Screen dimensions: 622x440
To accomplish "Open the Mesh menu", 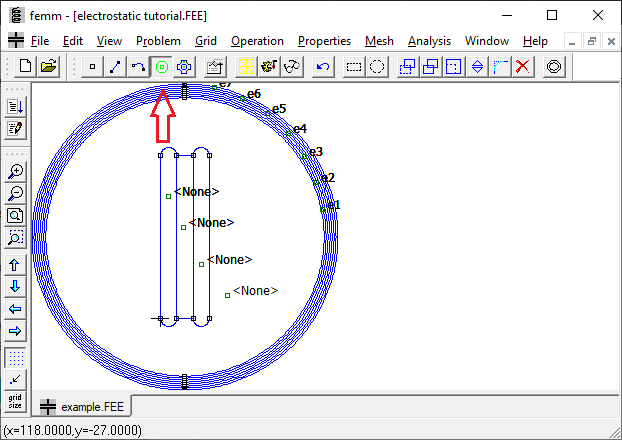I will 379,41.
